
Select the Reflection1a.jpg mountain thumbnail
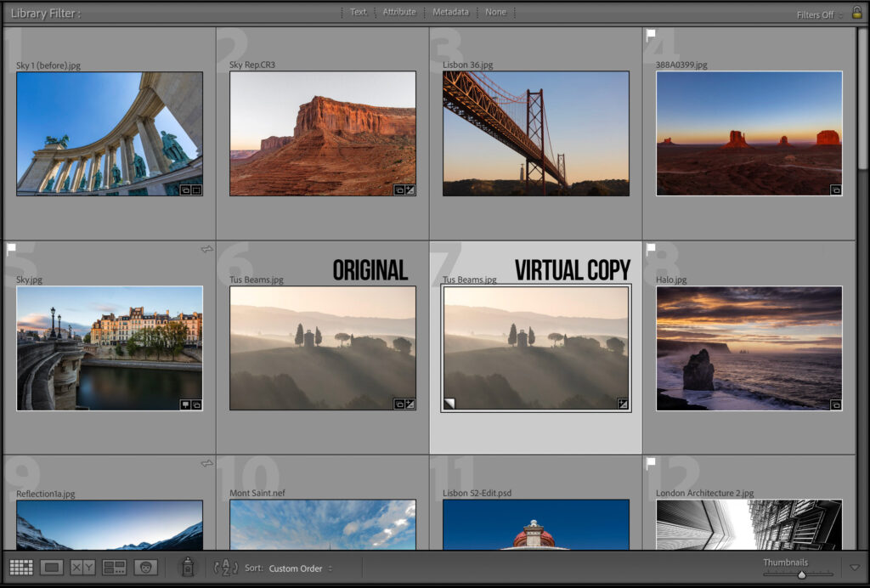click(x=110, y=525)
